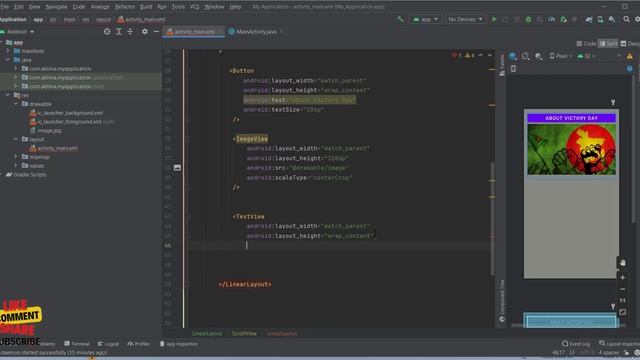Image resolution: width=640 pixels, height=360 pixels.
Task: Open the No Devices selector dropdown
Action: 465,19
